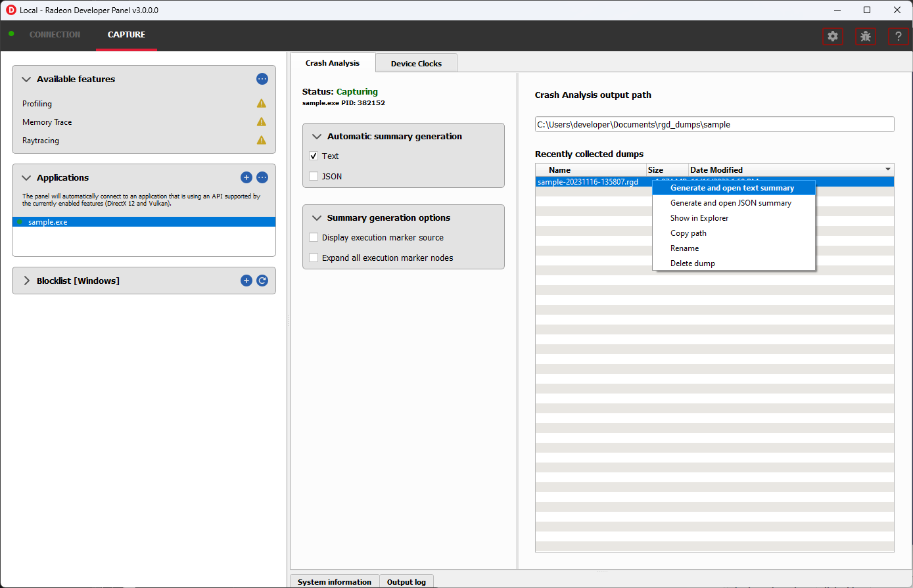Open Applications more options ellipsis icon
913x588 pixels.
point(262,177)
